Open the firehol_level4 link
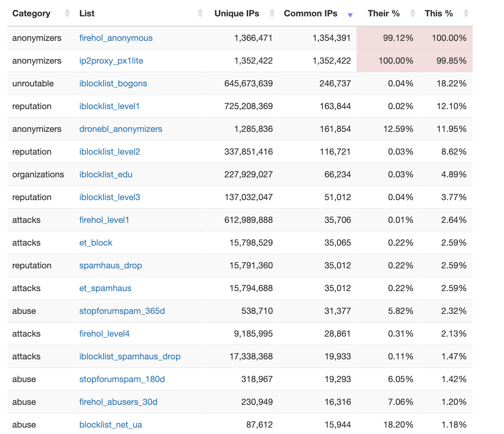 104,334
